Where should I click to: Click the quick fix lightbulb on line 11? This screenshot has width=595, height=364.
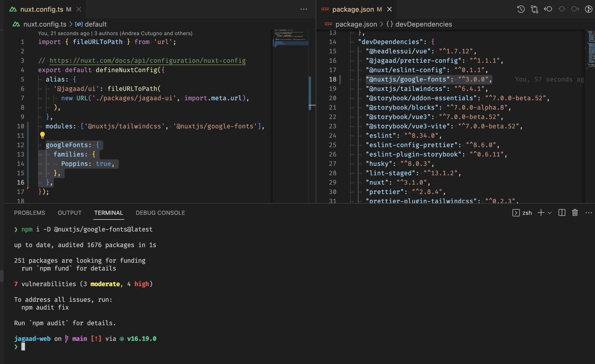(42, 135)
